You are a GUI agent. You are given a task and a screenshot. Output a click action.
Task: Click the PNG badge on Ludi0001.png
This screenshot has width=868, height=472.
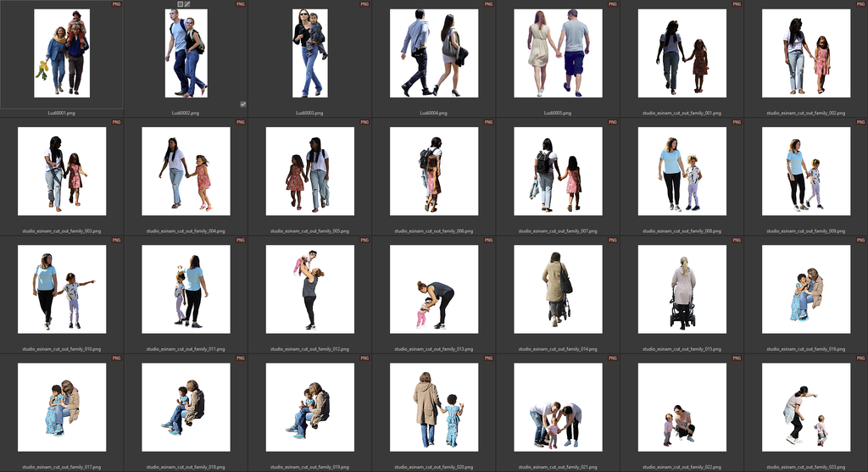point(116,4)
